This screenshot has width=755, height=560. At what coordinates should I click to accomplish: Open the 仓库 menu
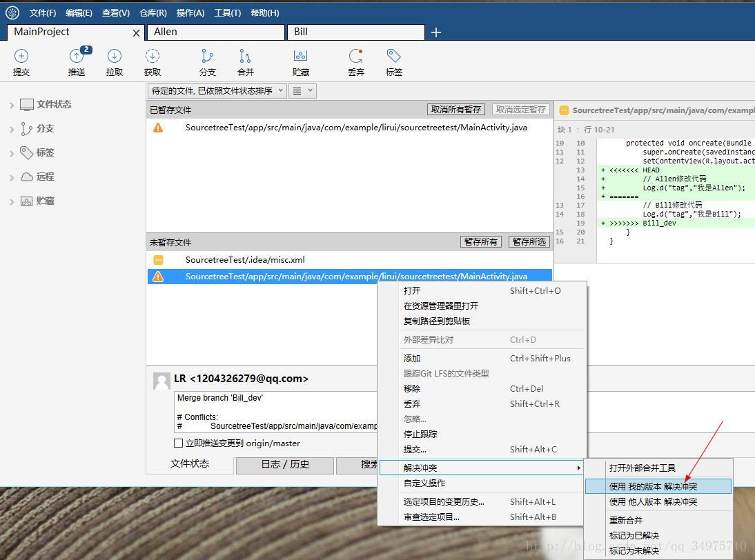[x=153, y=12]
